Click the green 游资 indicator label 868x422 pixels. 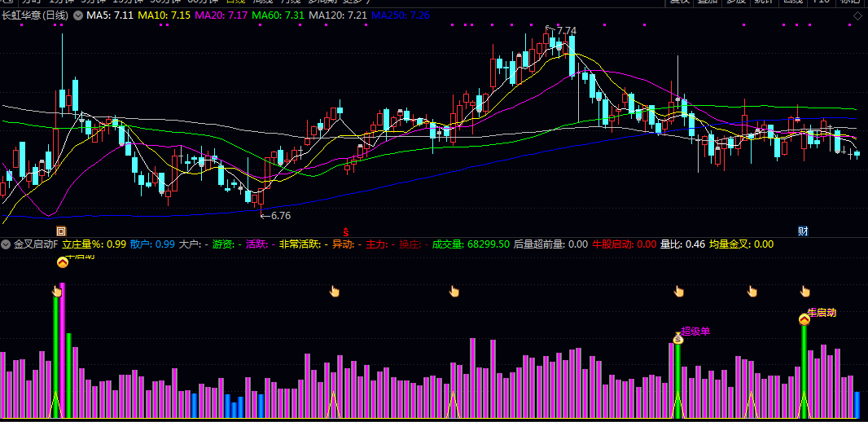coord(227,244)
